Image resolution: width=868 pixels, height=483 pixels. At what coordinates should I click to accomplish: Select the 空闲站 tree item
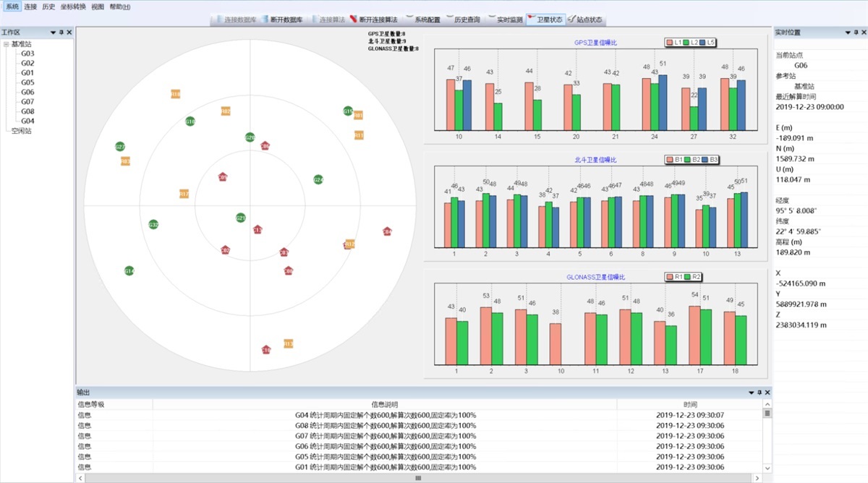21,132
